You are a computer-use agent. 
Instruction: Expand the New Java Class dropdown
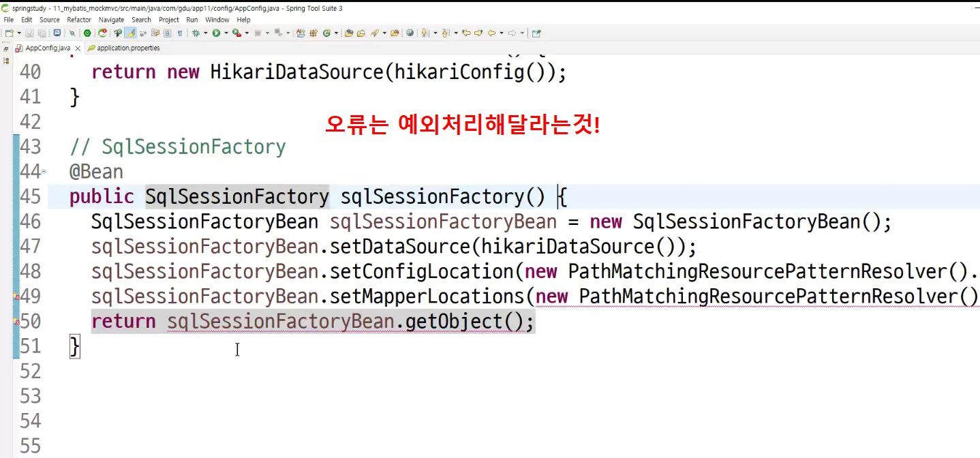tap(336, 33)
